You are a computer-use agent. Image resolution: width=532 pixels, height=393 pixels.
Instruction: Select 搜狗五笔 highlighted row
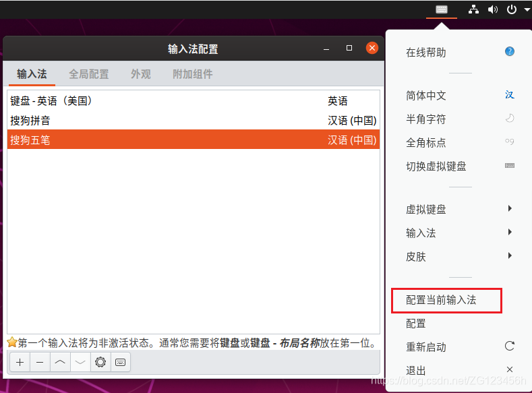tap(194, 140)
